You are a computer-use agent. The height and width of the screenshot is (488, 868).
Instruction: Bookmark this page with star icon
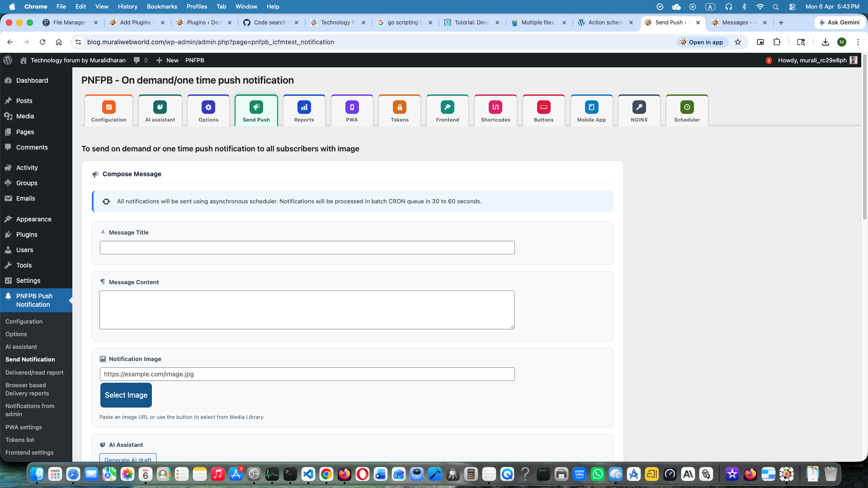[x=738, y=42]
